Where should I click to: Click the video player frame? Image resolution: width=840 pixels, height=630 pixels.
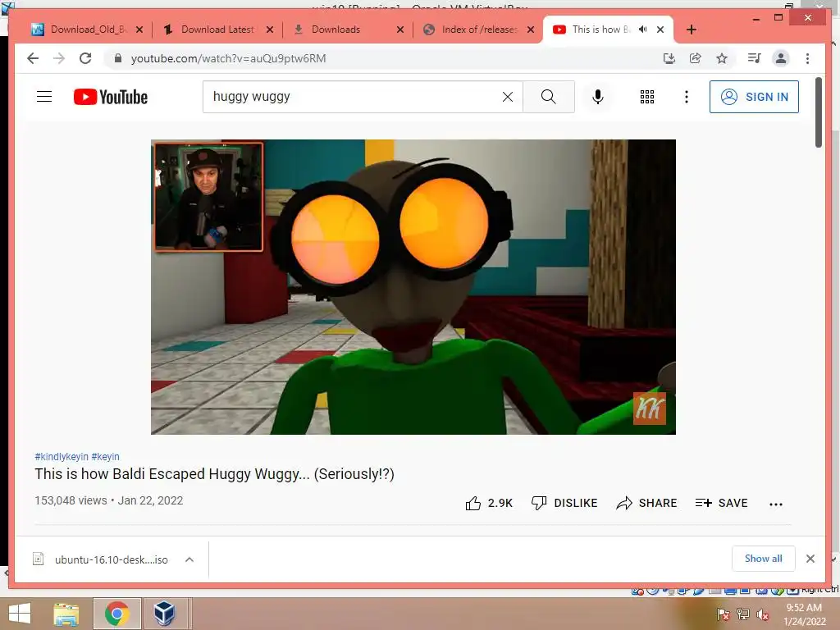click(413, 286)
